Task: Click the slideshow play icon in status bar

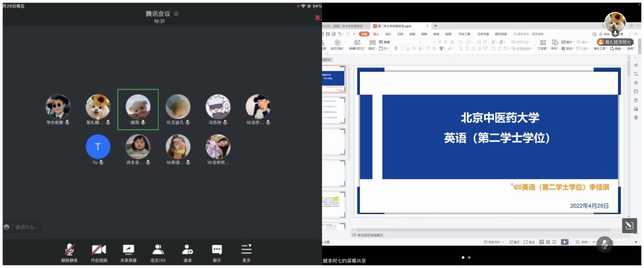Action: (565, 242)
